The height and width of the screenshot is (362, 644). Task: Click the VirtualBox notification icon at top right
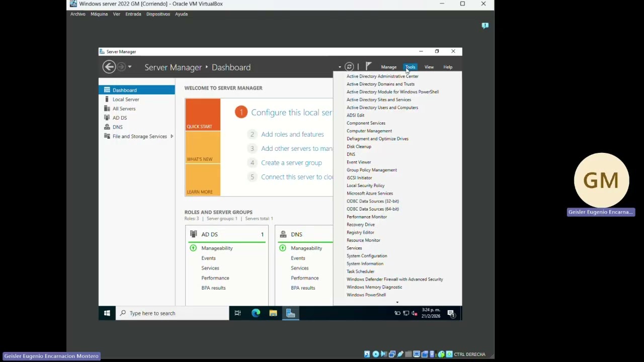pyautogui.click(x=485, y=26)
